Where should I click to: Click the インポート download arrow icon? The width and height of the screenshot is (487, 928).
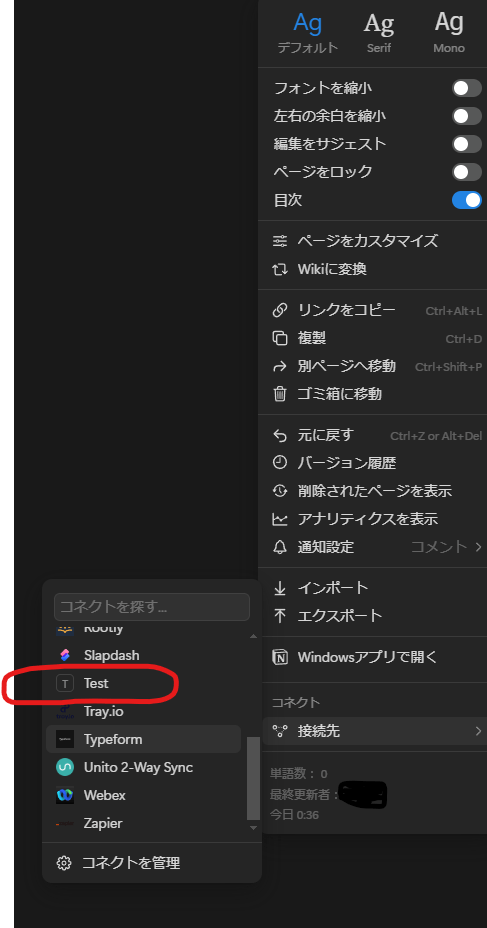coord(280,588)
